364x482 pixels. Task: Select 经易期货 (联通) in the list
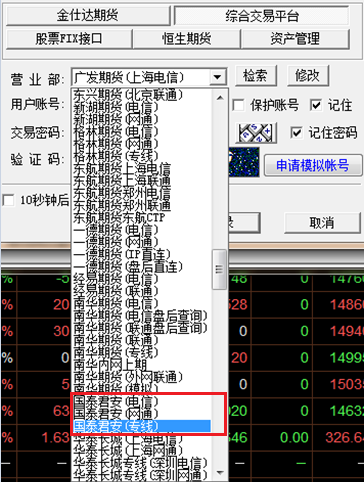click(142, 291)
